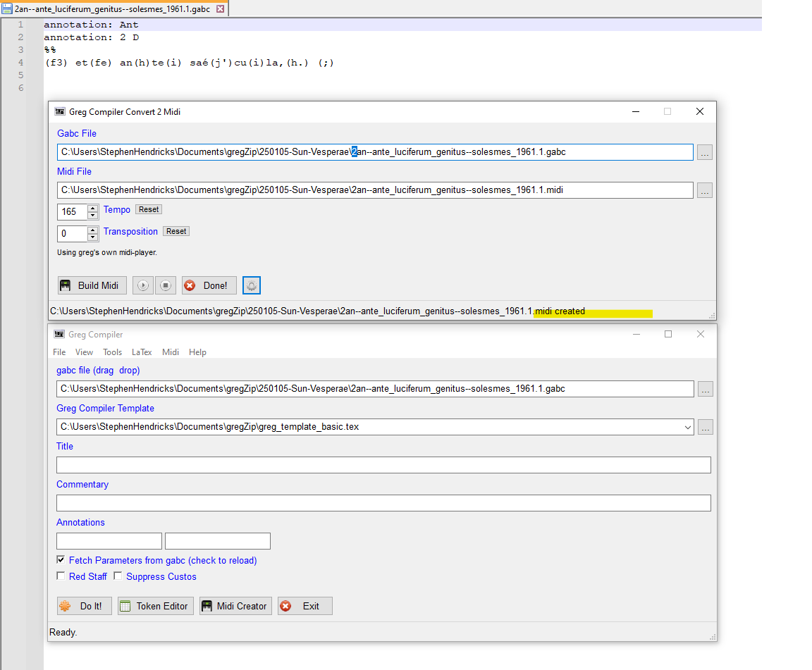The image size is (812, 670).
Task: Increase the Tempo value
Action: pos(93,208)
